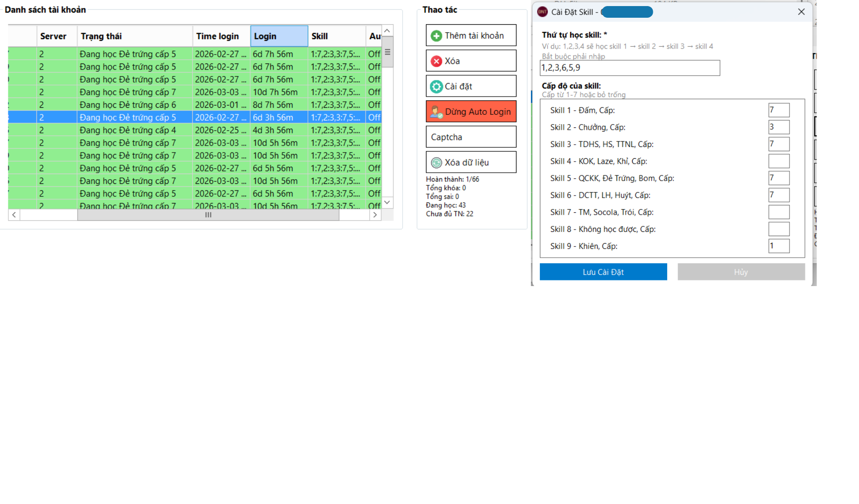Screen dimensions: 859x504
Task: Save settings with Lưu Cài Đặt button
Action: click(603, 272)
